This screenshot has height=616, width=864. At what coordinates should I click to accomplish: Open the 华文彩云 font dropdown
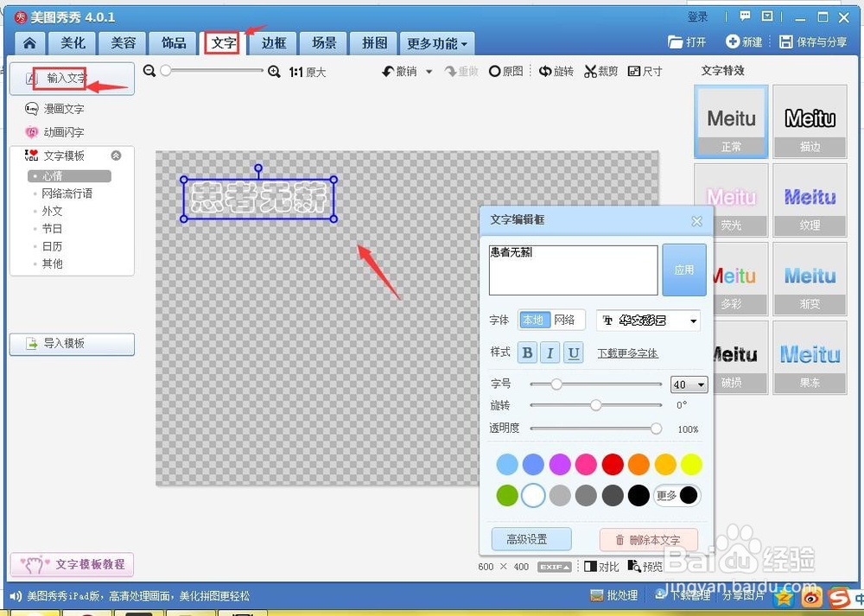coord(648,321)
